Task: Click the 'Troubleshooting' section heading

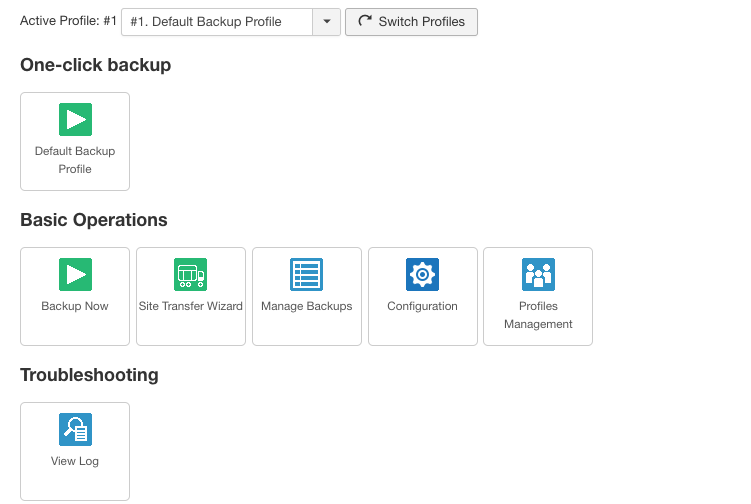Action: click(x=89, y=375)
